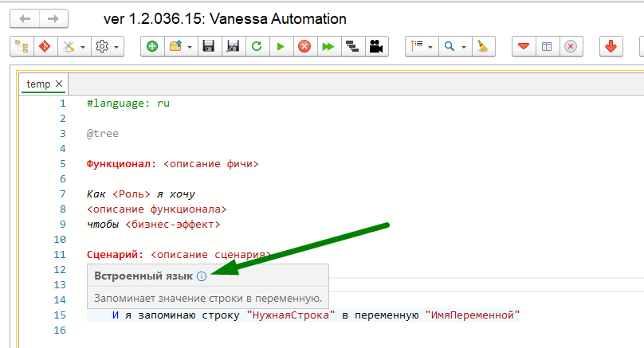The width and height of the screenshot is (644, 348).
Task: Expand the search magnifier dropdown arrow
Action: pos(464,47)
